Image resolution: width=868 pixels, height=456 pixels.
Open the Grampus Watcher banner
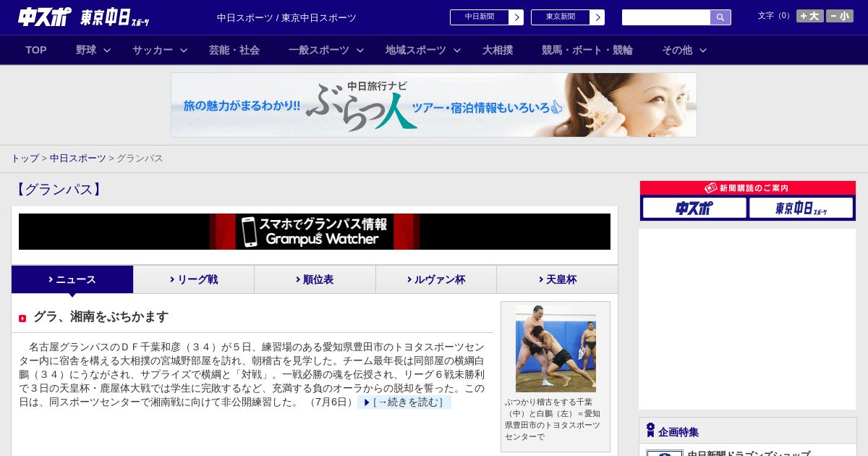click(315, 232)
